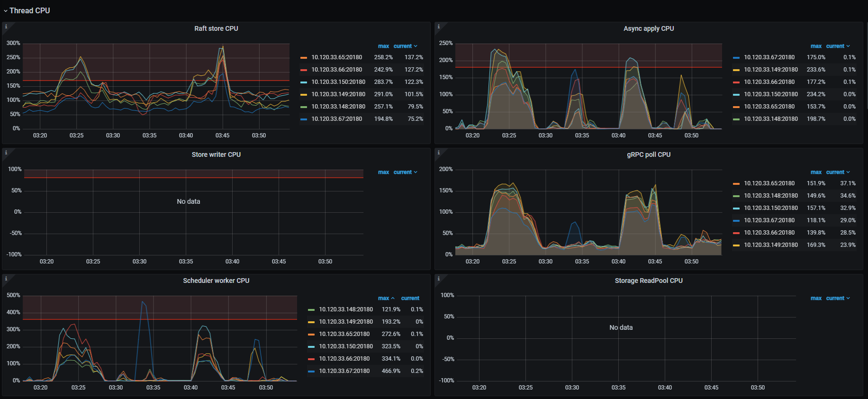Open color swatch for 10.120.33.148:20180 in Async apply CPU
868x399 pixels.
pyautogui.click(x=736, y=119)
